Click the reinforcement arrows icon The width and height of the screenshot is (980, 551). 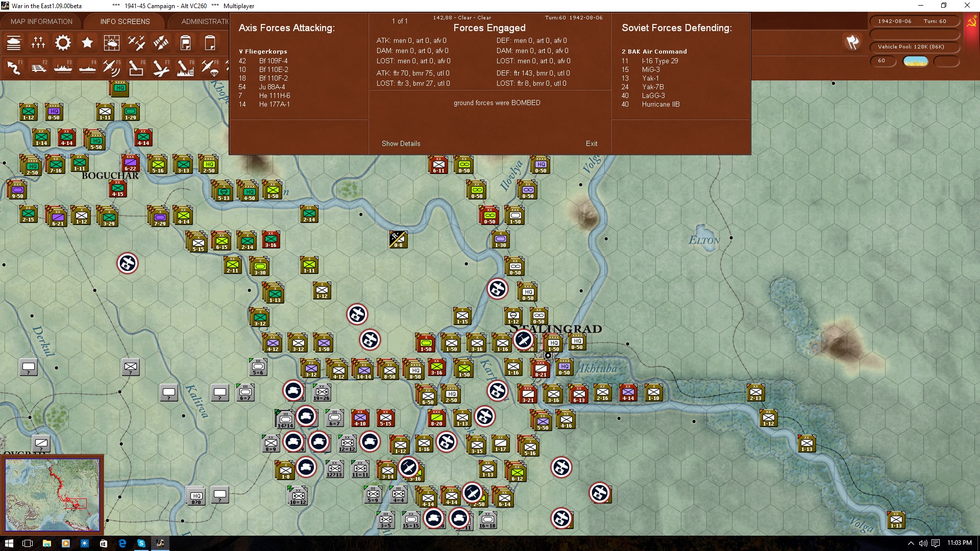pos(161,43)
